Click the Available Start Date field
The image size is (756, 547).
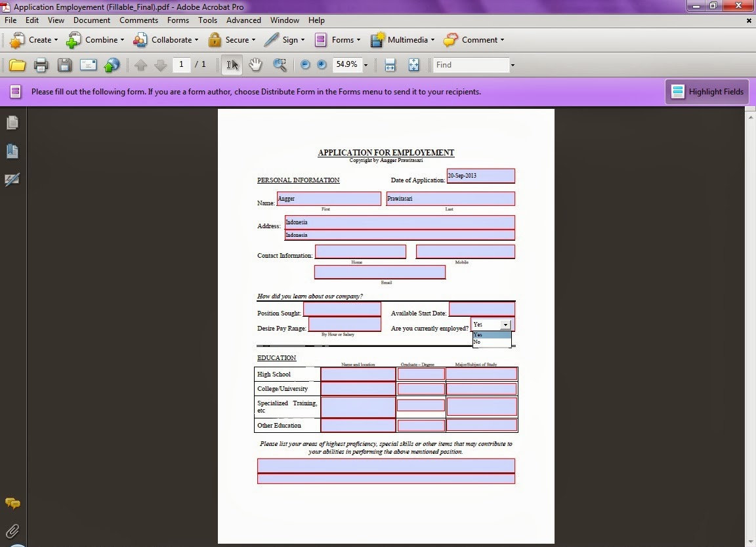point(482,309)
